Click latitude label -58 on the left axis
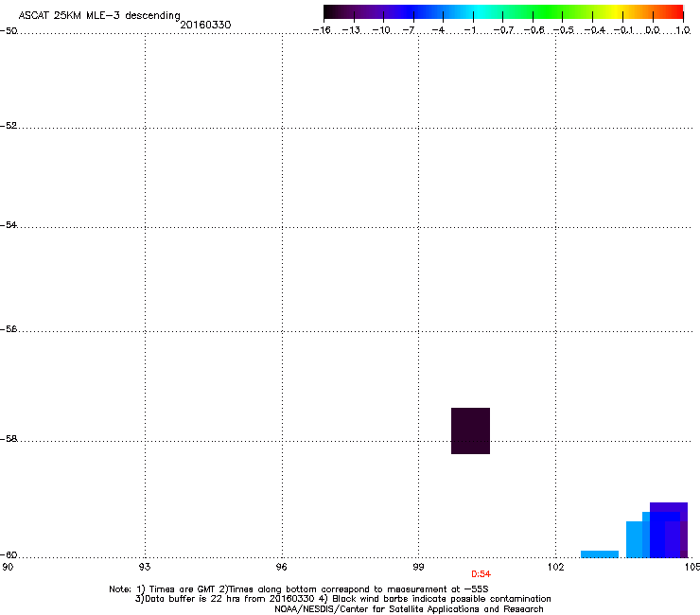700x615 pixels. (x=9, y=439)
